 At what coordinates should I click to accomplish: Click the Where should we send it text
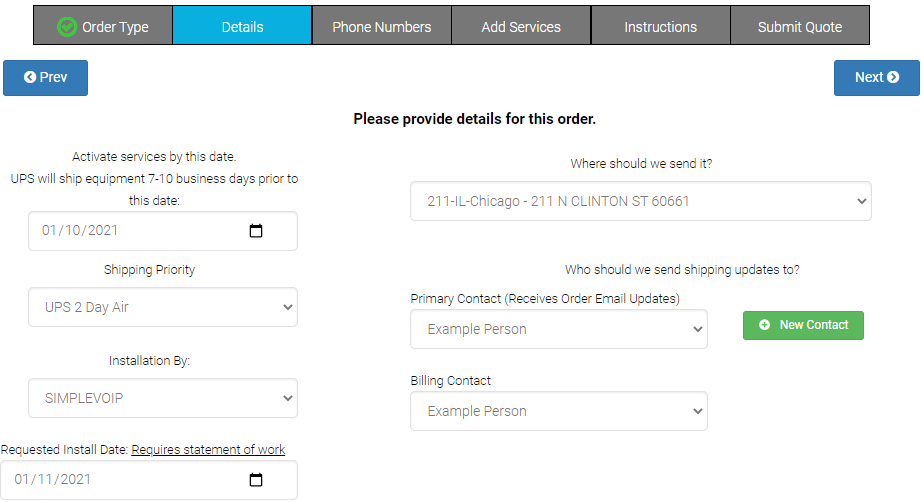click(x=641, y=164)
